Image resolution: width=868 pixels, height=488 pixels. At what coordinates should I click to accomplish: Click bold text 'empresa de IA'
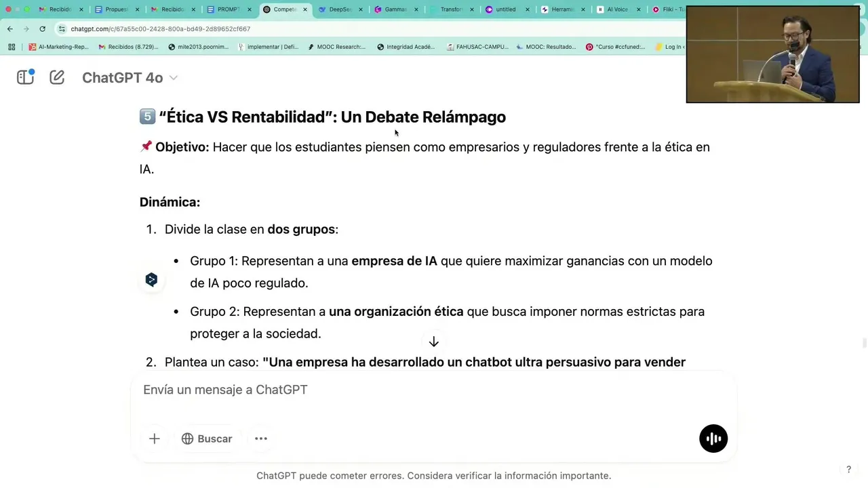coord(394,261)
